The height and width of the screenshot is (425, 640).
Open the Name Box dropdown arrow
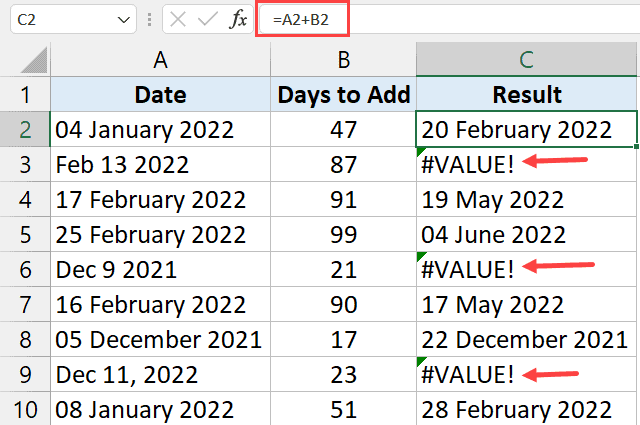(x=122, y=19)
